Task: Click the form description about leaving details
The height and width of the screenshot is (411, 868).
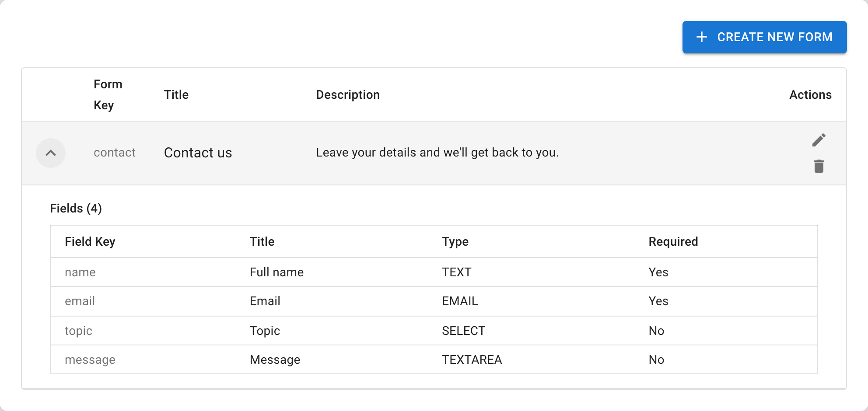Action: click(x=437, y=153)
